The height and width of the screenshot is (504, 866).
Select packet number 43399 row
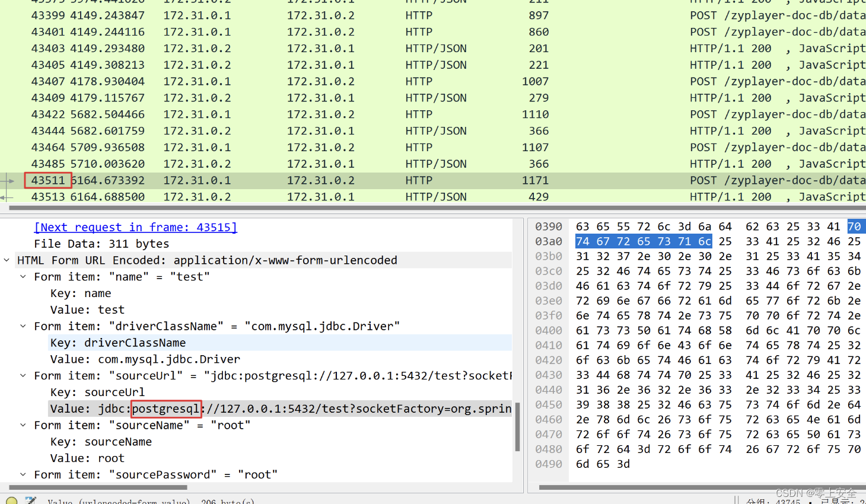433,15
